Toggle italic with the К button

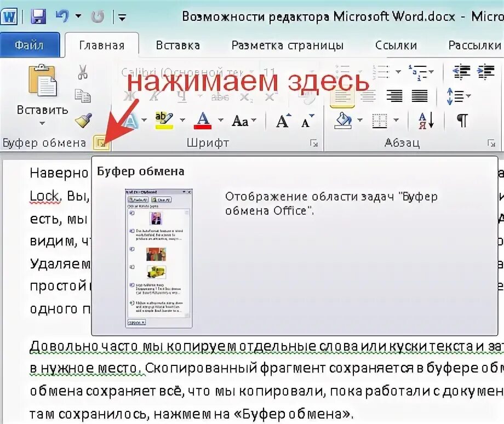[x=155, y=96]
